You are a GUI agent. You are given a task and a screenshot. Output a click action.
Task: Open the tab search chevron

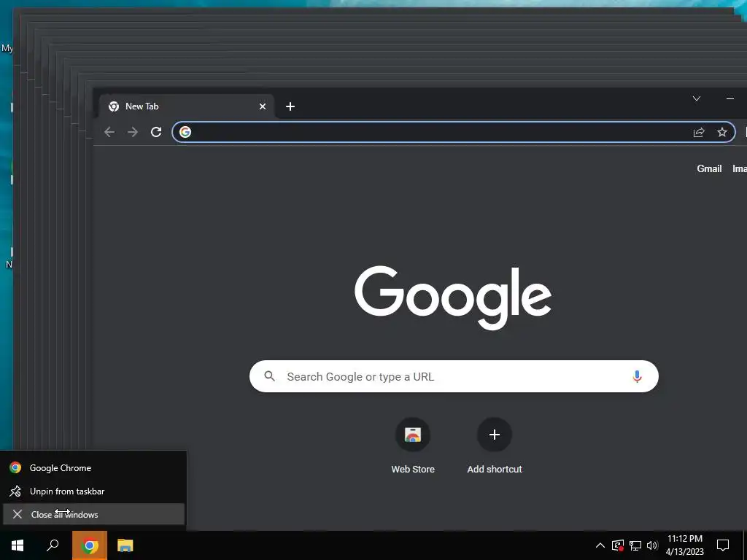(697, 98)
